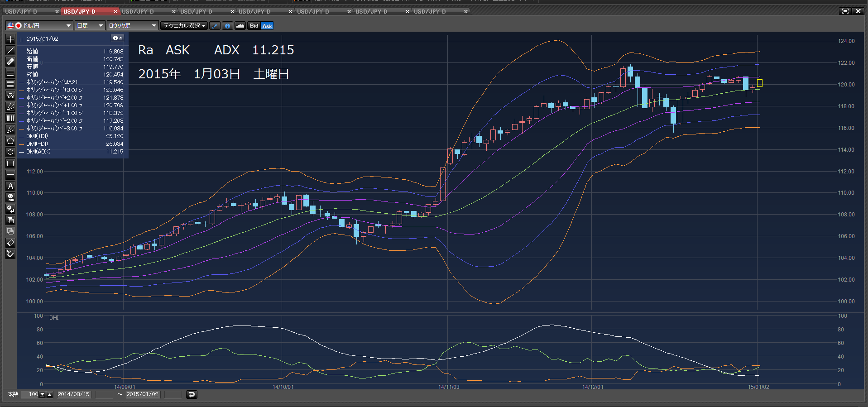Click the 2015/01/02 date header in info panel

pos(42,38)
